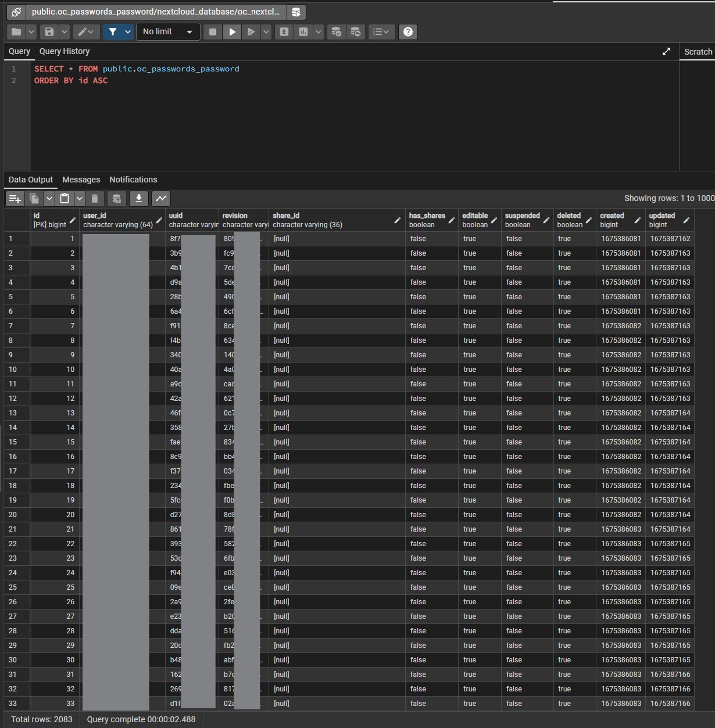Image resolution: width=715 pixels, height=728 pixels.
Task: Expand the query editor panel
Action: 666,52
